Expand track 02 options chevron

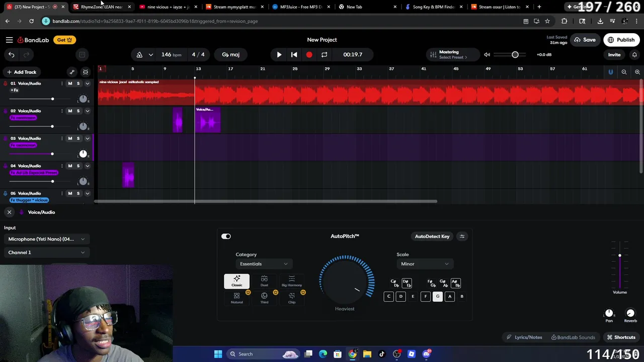coord(87,111)
